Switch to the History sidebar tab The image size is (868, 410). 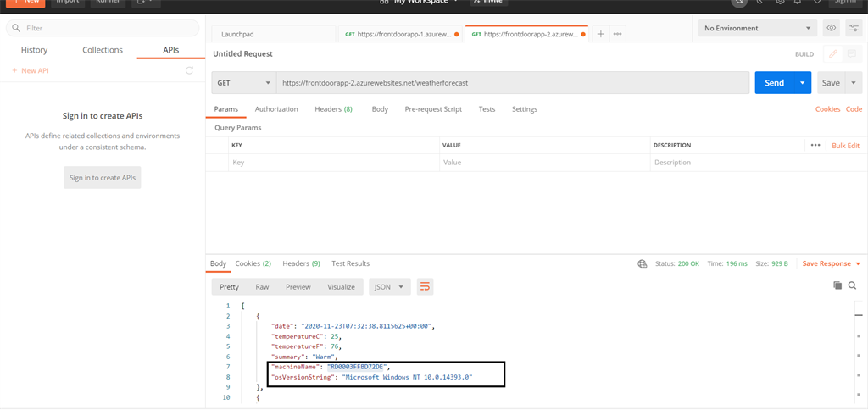pyautogui.click(x=34, y=50)
